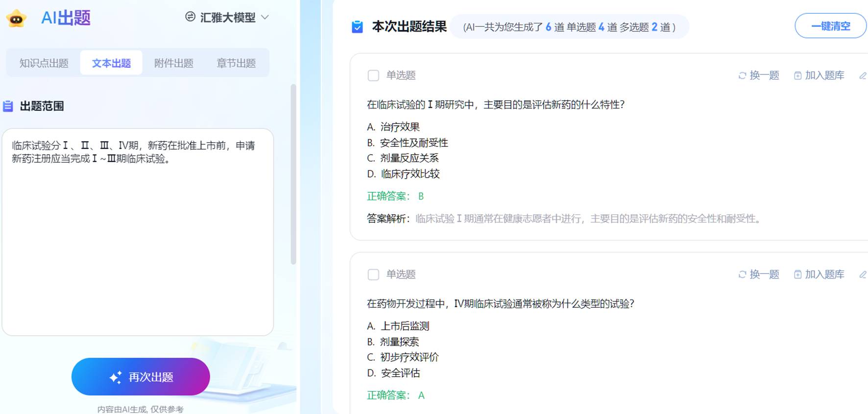This screenshot has height=414, width=868.
Task: Click the 出题范围 clipboard icon
Action: click(8, 106)
